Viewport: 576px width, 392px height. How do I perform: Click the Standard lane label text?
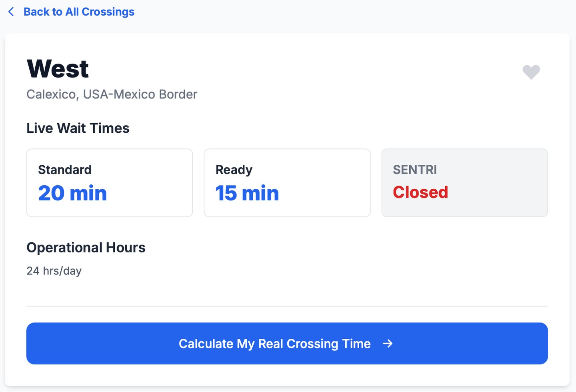click(x=65, y=170)
